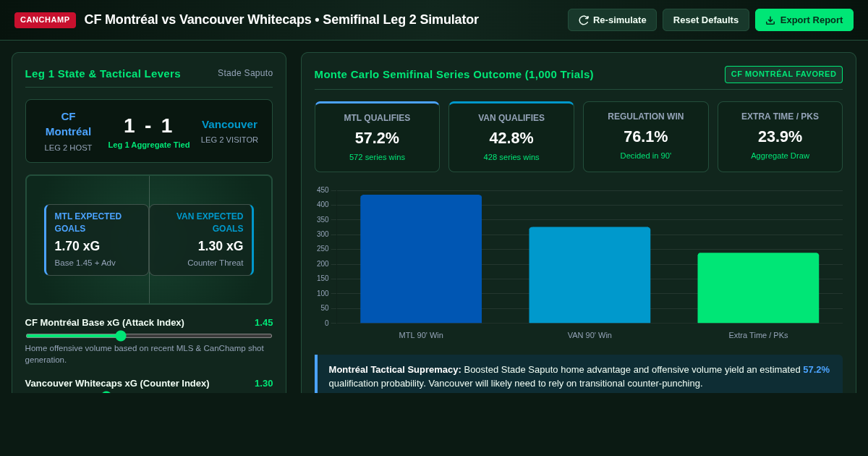The image size is (868, 456).
Task: Click the Stade Saputo venue label
Action: [245, 73]
